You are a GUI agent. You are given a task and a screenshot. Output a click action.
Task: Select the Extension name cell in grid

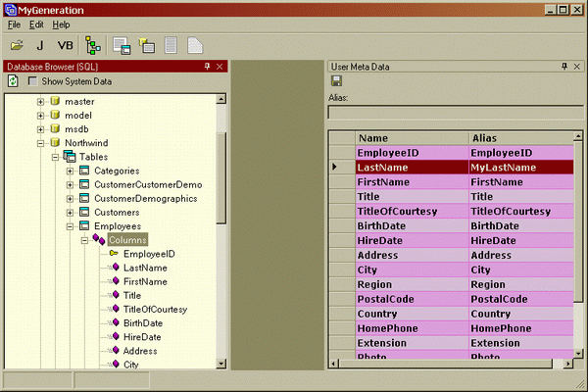pyautogui.click(x=412, y=343)
